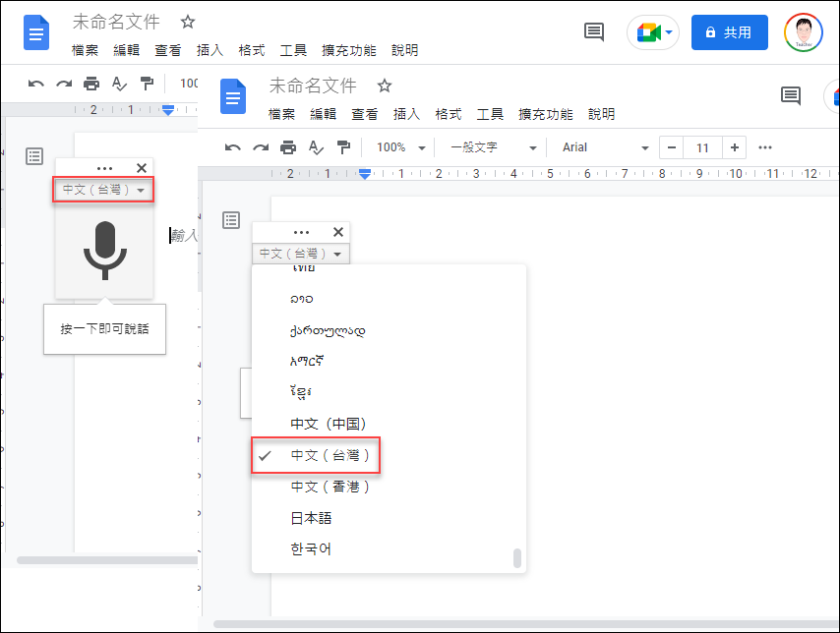The height and width of the screenshot is (633, 840).
Task: Redo in the back window toolbar
Action: pyautogui.click(x=64, y=84)
